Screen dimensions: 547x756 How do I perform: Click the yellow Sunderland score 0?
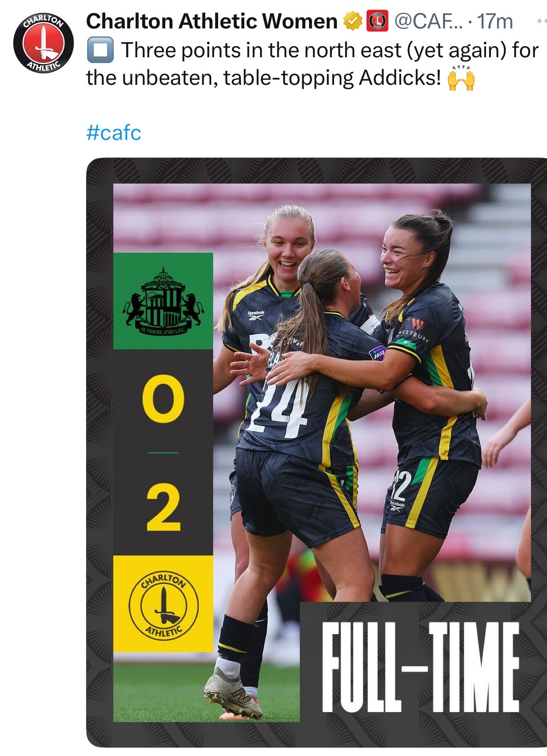tap(163, 398)
